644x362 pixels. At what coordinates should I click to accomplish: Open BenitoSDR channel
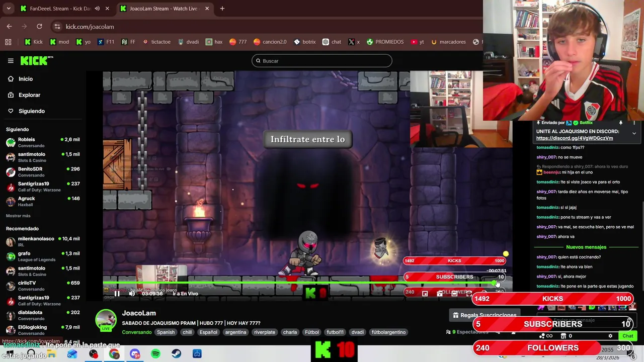tap(43, 172)
